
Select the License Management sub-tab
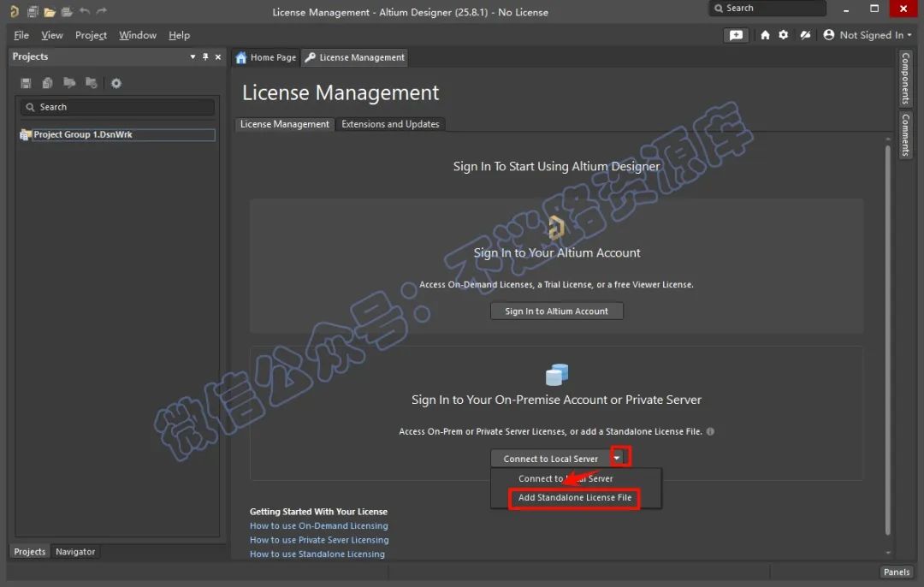[285, 124]
